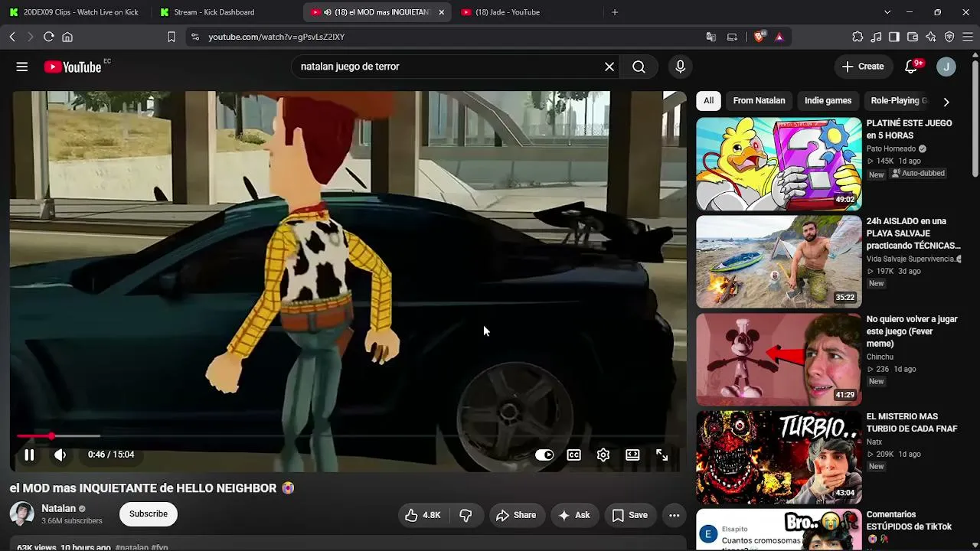Open Brave Shields panel

click(759, 37)
